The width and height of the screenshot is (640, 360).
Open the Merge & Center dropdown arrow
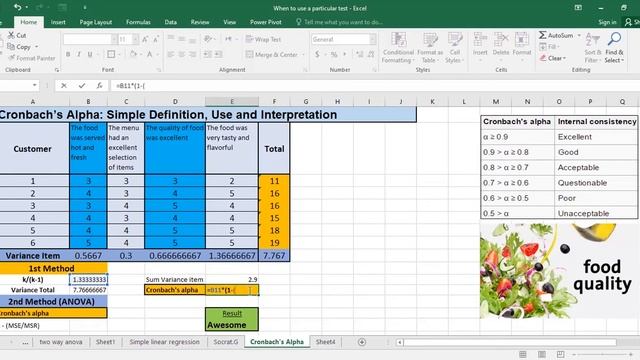[x=303, y=54]
